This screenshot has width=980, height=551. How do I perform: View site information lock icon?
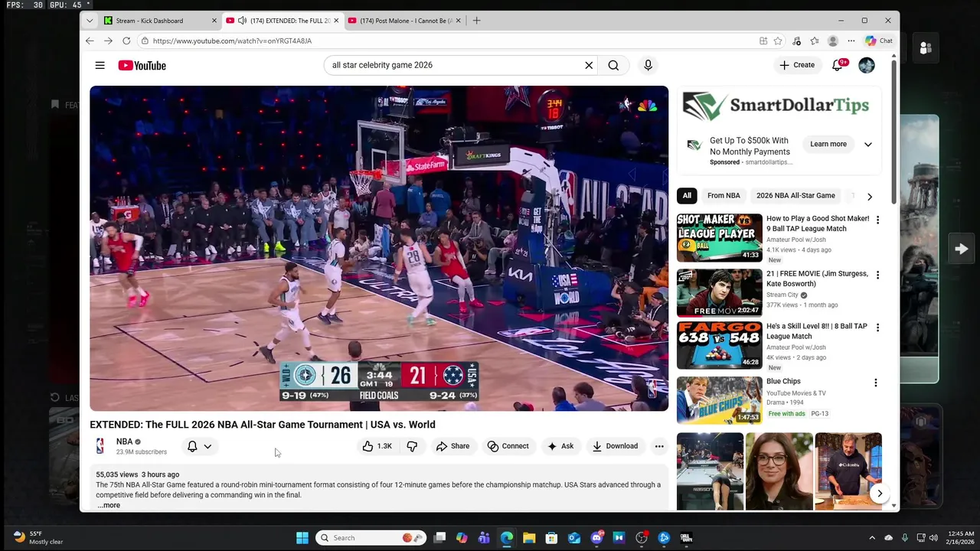(144, 41)
